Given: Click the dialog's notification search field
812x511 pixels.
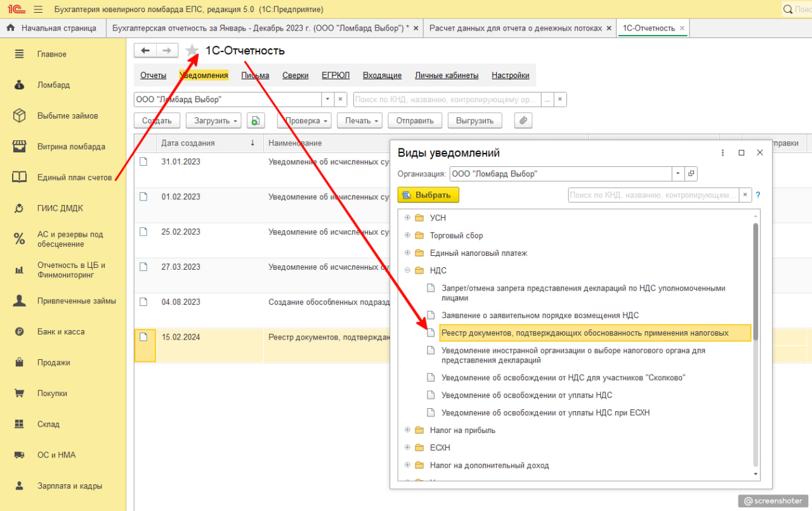Looking at the screenshot, I should [x=654, y=195].
